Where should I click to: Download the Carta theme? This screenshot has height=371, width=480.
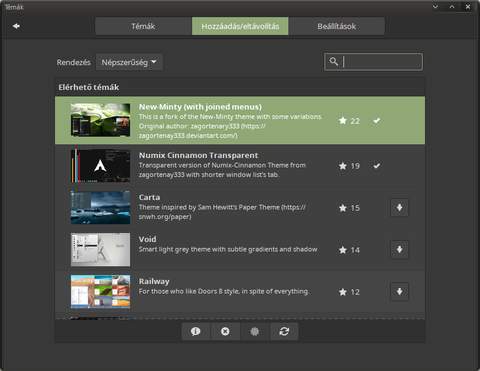[399, 207]
